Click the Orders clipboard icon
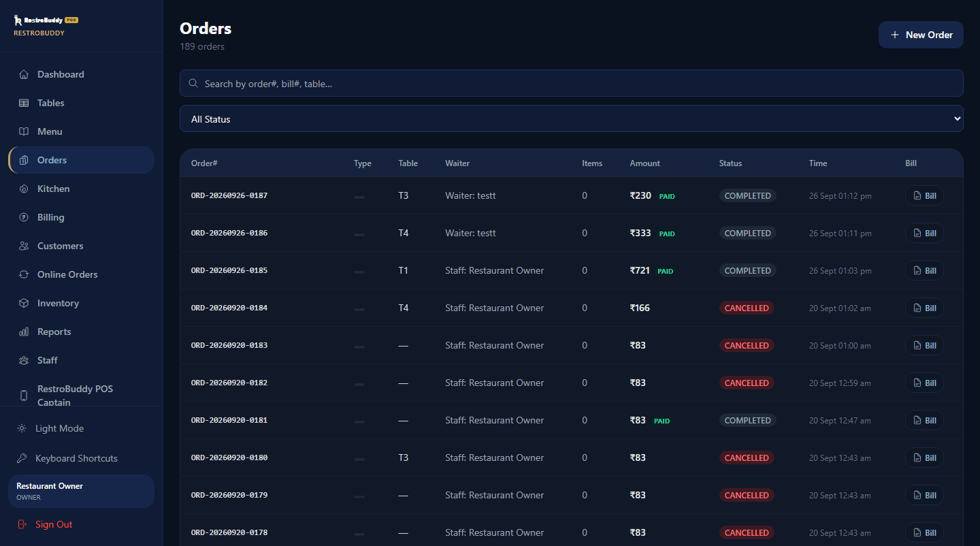 click(24, 160)
